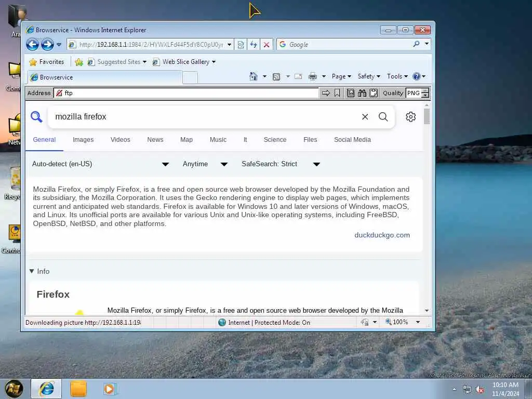The image size is (532, 399).
Task: Click the search submit magnifier icon
Action: 383,117
